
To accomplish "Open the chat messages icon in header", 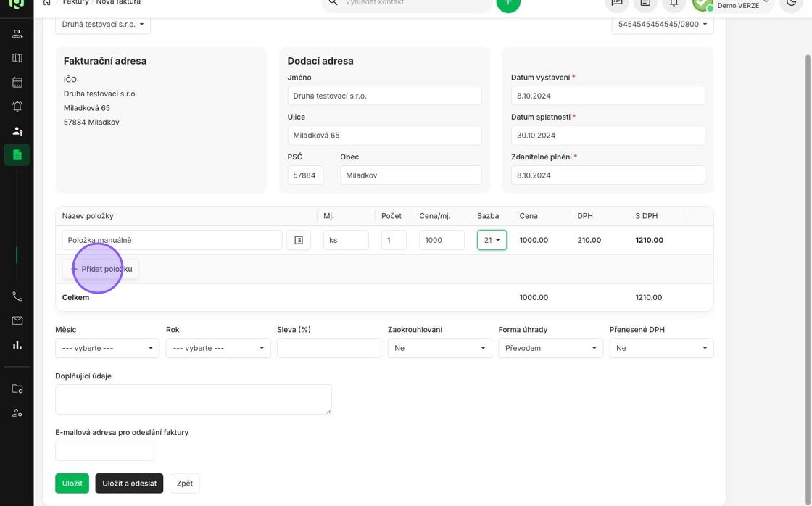I will [x=617, y=3].
